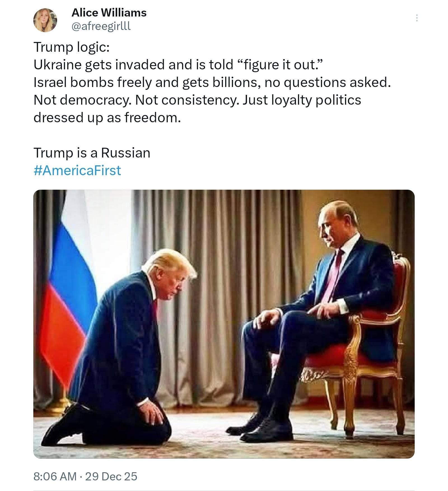Open the three-dot more options menu
Viewport: 448px width, 491px height.
417,18
